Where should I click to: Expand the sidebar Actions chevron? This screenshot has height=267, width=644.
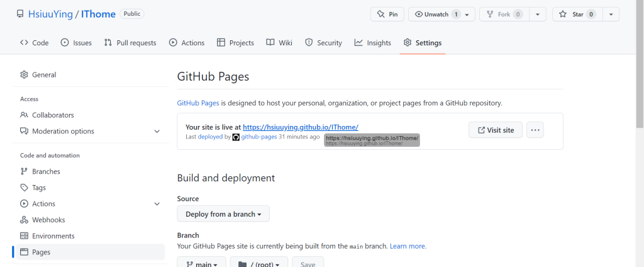pyautogui.click(x=157, y=203)
